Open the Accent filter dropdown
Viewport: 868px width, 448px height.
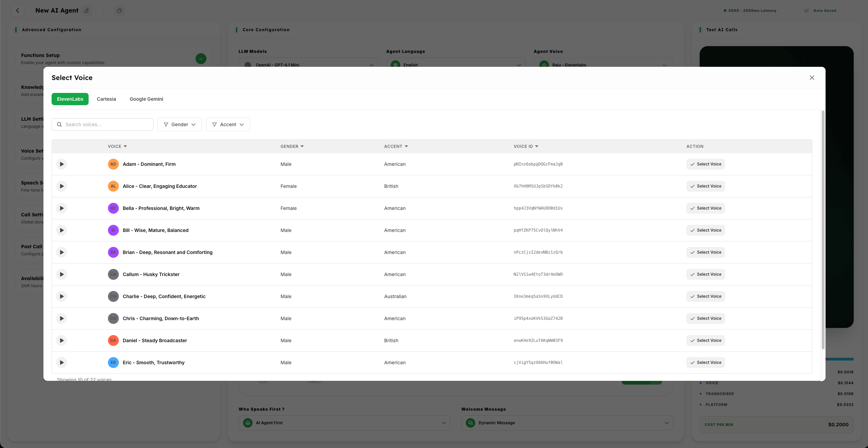(228, 124)
